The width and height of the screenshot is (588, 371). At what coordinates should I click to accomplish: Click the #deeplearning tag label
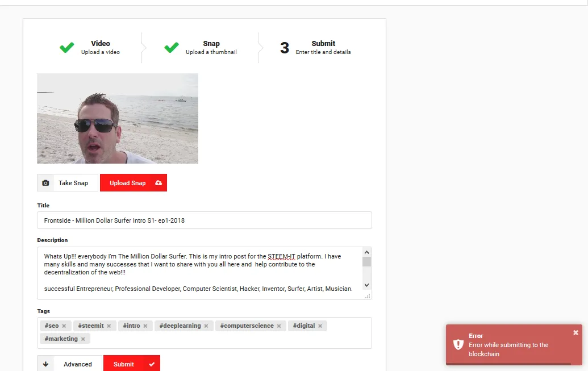(x=180, y=326)
